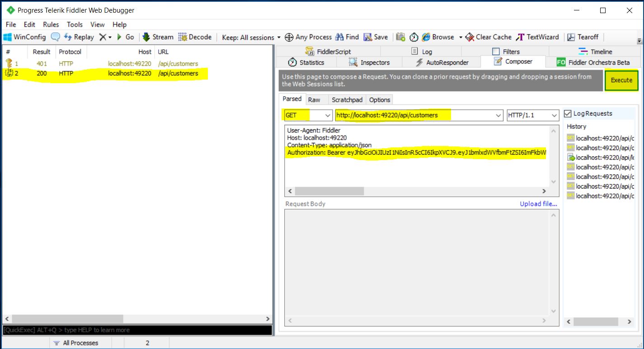Replay the selected session
The height and width of the screenshot is (349, 644).
(79, 37)
